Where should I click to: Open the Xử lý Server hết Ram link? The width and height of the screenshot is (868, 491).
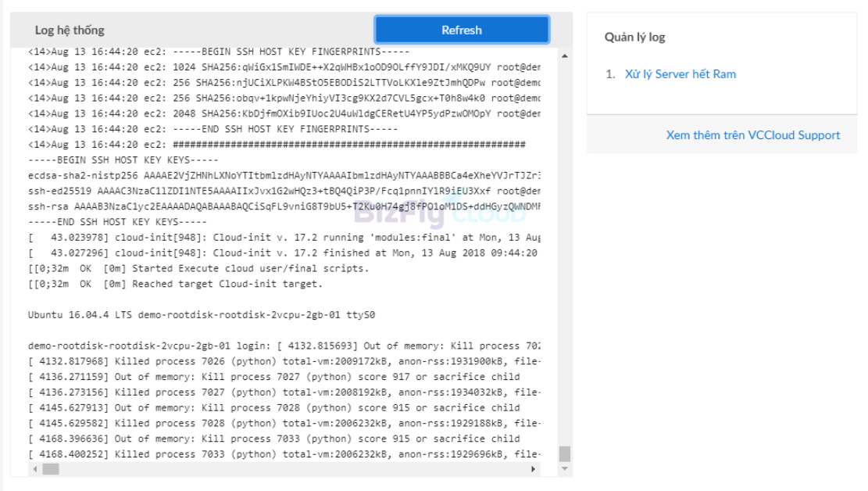pyautogui.click(x=680, y=74)
